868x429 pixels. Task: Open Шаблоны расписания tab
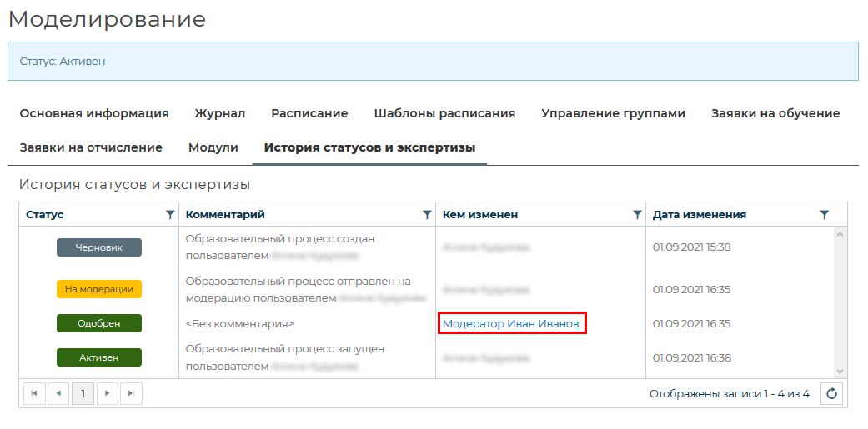click(x=444, y=113)
